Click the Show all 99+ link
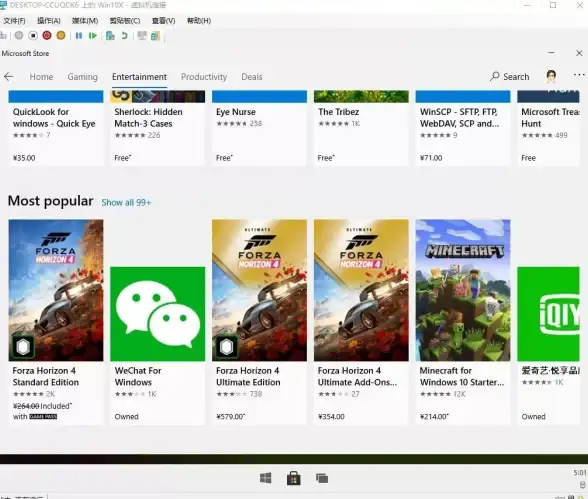This screenshot has width=588, height=499. 126,202
